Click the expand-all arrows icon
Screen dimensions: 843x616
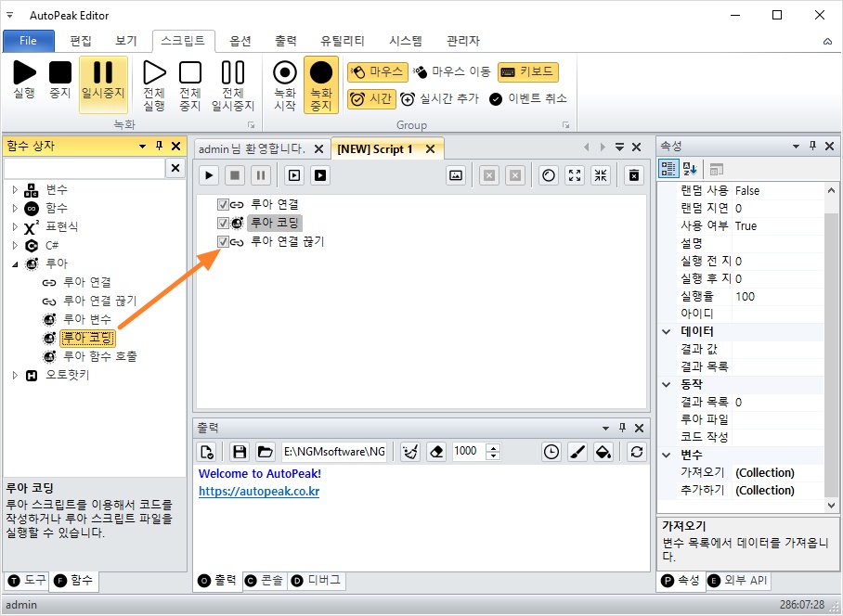pyautogui.click(x=575, y=175)
